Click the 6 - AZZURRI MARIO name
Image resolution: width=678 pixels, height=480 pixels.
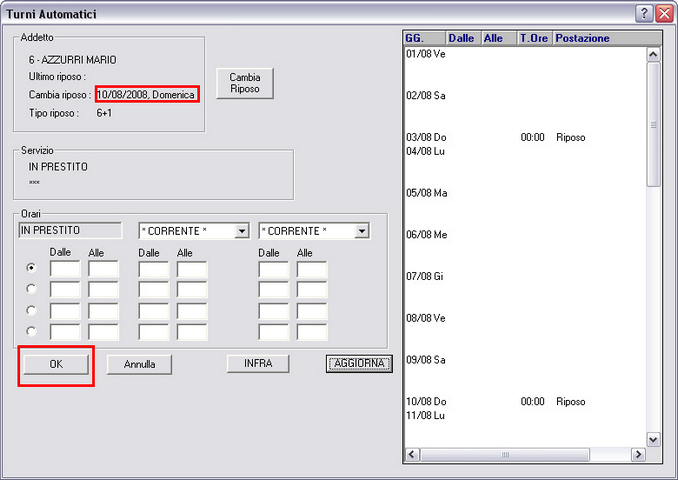(x=73, y=60)
